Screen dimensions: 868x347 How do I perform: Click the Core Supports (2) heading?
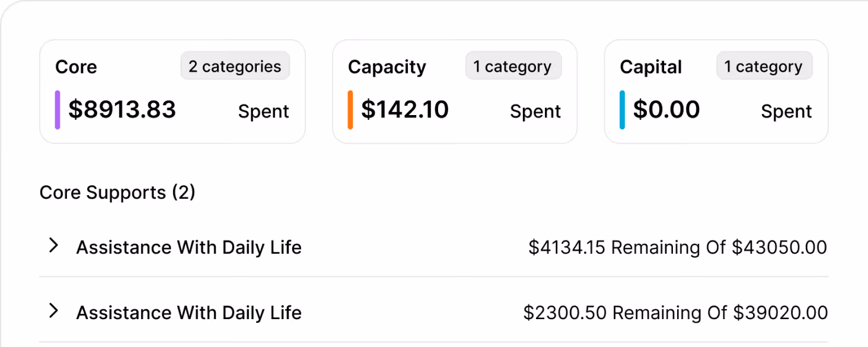pyautogui.click(x=117, y=193)
